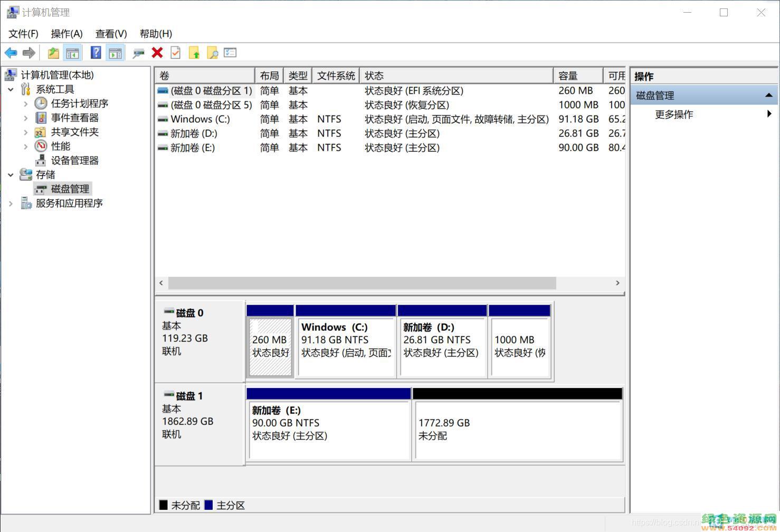780x532 pixels.
Task: Click the 磁盘 1 disk label panel
Action: [199, 424]
